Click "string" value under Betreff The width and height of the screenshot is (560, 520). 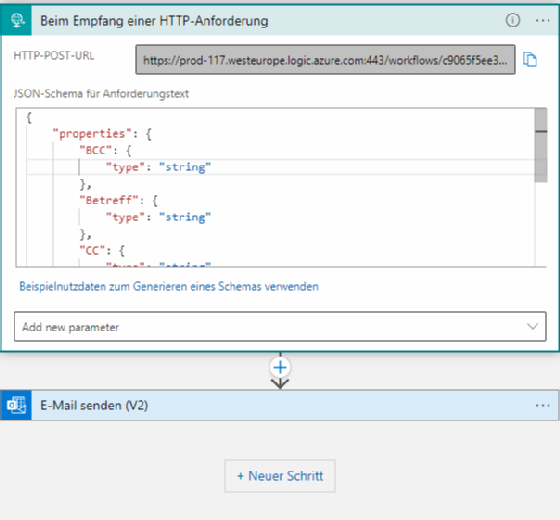pyautogui.click(x=185, y=217)
